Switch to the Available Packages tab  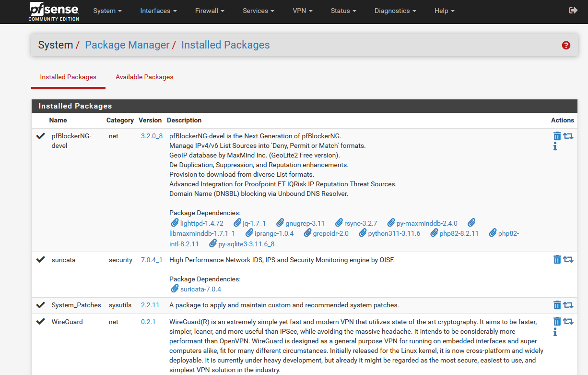click(x=144, y=77)
